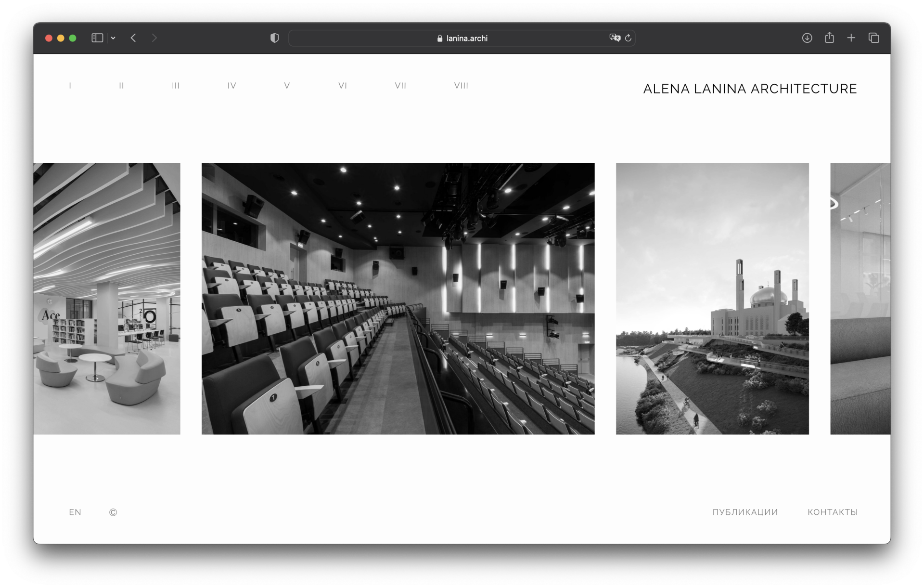This screenshot has height=588, width=924.
Task: Open section VIII in the navigation
Action: point(461,86)
